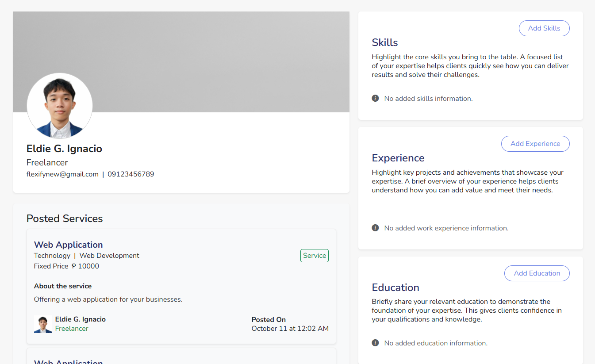The image size is (595, 364).
Task: Click the small avatar in Web Application card
Action: [43, 324]
